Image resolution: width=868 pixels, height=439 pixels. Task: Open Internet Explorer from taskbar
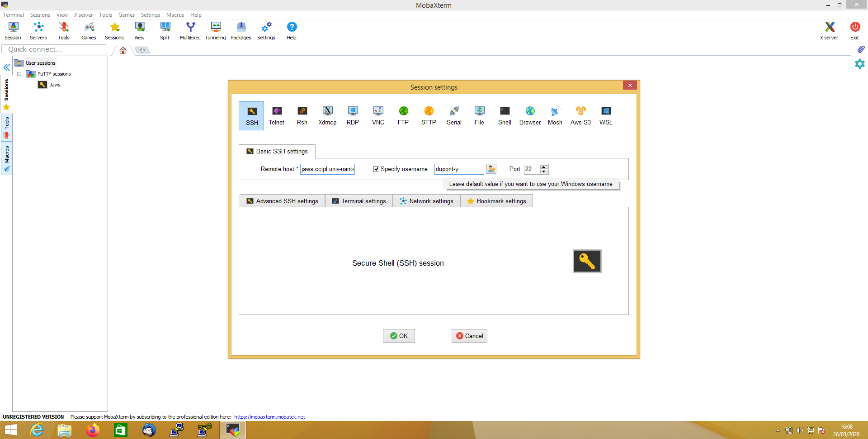tap(37, 430)
